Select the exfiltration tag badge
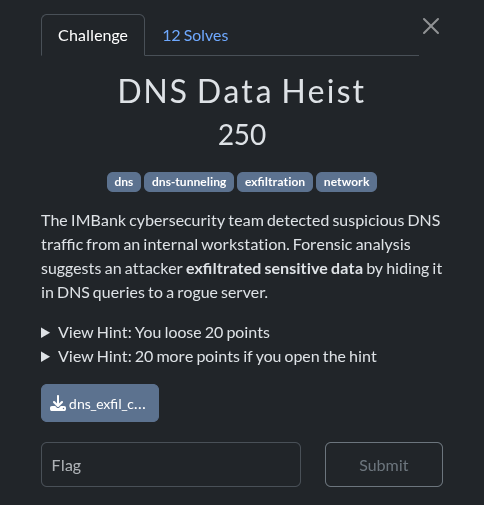Viewport: 484px width, 505px height. [x=275, y=182]
